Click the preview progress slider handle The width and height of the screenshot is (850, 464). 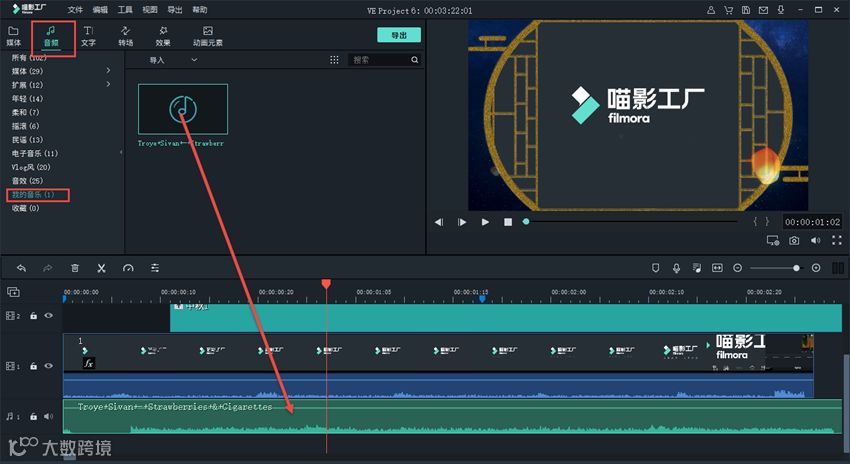pos(526,221)
